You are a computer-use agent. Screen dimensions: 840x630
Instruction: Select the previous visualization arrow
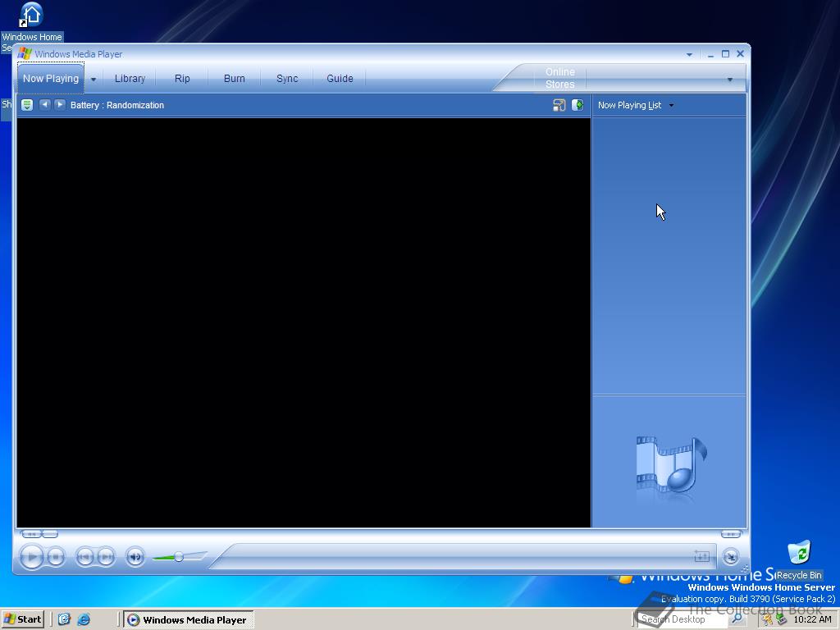(x=44, y=104)
